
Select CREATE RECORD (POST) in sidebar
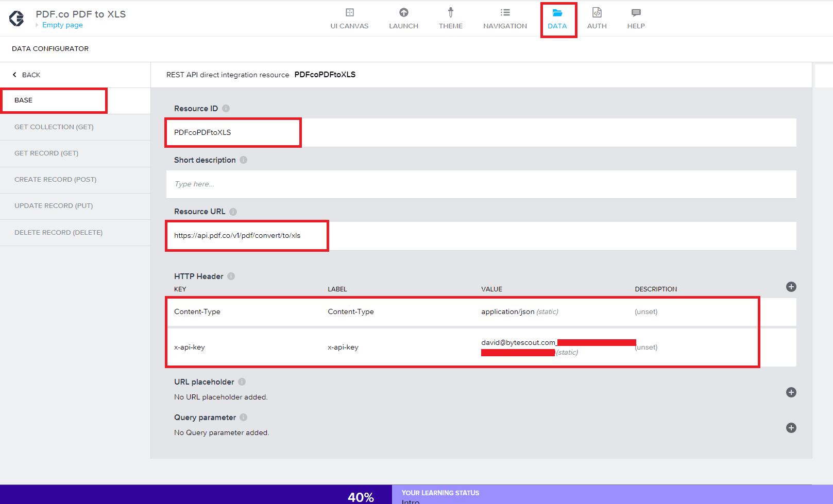(x=56, y=180)
